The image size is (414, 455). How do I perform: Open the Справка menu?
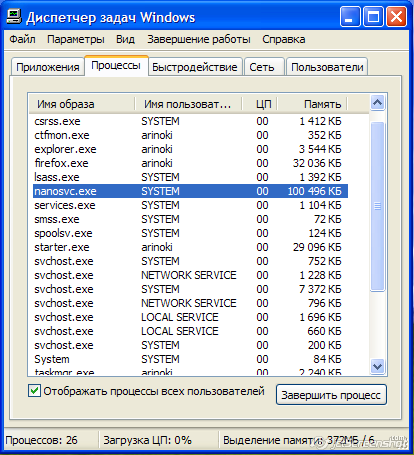point(284,39)
